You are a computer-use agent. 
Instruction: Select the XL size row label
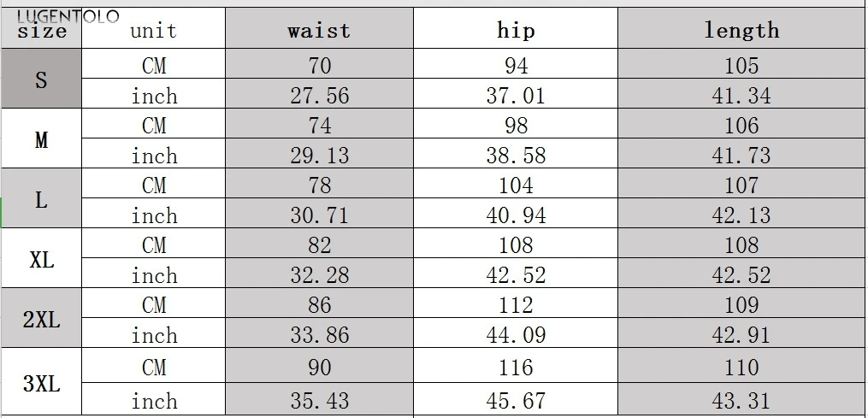pos(41,260)
